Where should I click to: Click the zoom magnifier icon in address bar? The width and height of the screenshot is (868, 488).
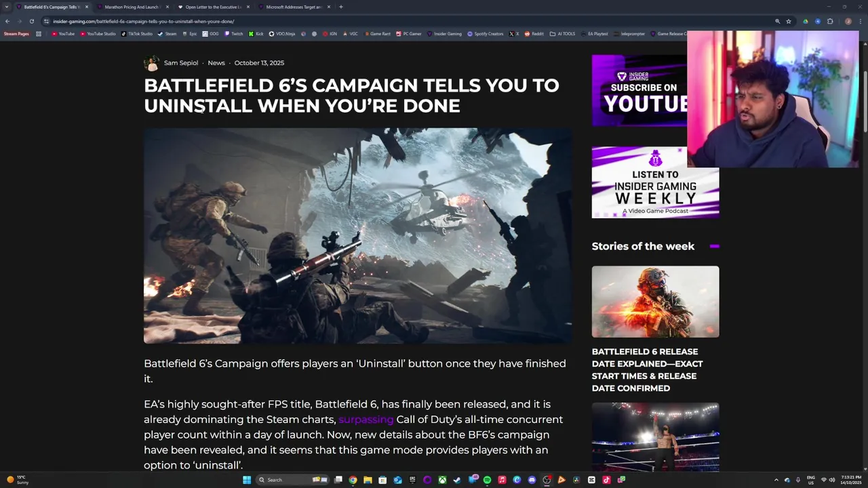(x=777, y=21)
